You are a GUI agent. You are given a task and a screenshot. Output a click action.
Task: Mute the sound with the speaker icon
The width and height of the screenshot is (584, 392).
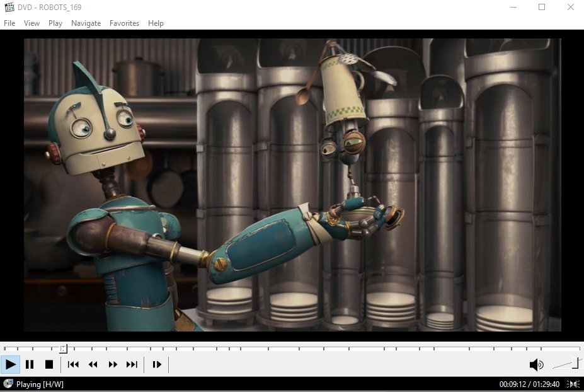536,364
